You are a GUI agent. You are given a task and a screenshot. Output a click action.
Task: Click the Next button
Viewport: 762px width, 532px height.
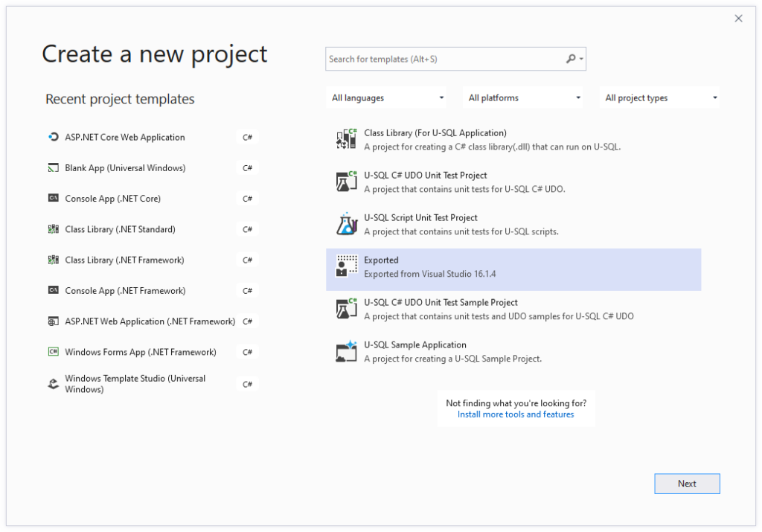(687, 484)
